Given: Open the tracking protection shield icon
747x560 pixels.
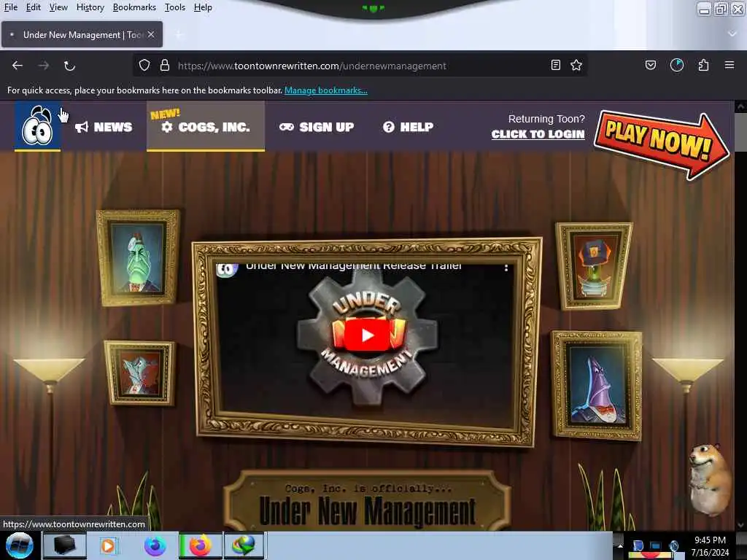Looking at the screenshot, I should pos(144,65).
